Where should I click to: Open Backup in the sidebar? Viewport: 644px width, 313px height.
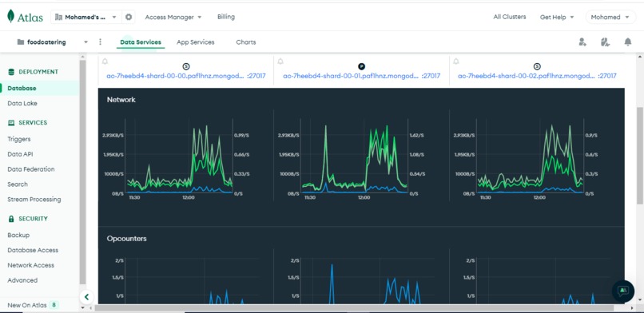[18, 235]
